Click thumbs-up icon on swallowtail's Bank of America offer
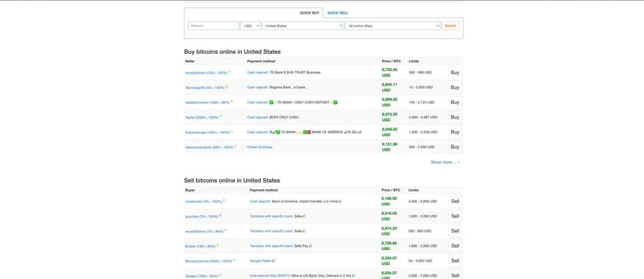The width and height of the screenshot is (644, 279). (x=340, y=201)
